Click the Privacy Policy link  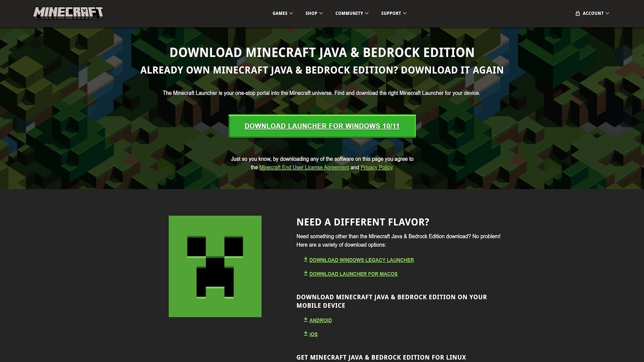click(x=376, y=167)
